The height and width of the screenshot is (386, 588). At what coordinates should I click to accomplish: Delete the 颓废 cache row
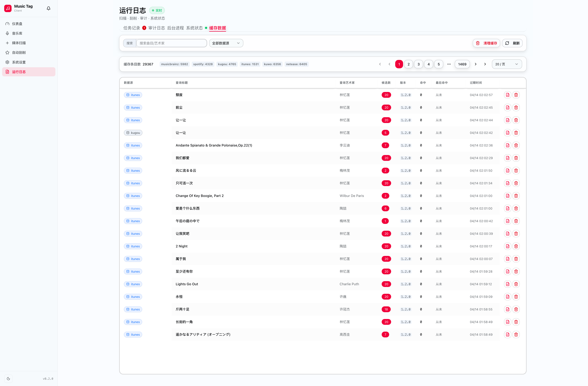(516, 95)
